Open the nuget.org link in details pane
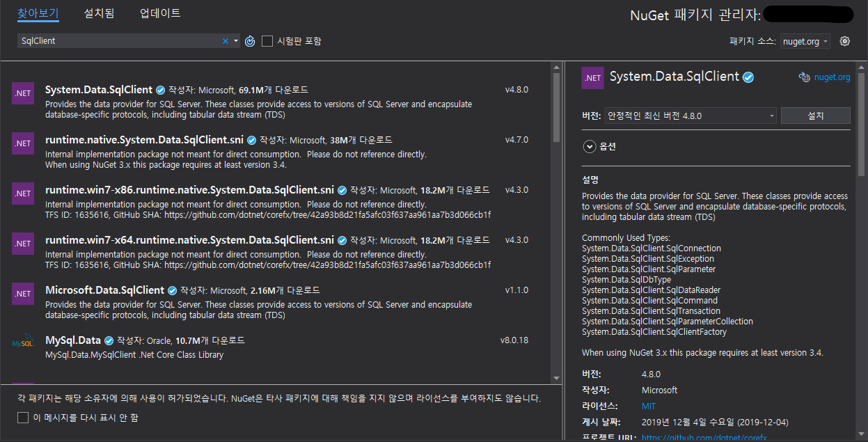The height and width of the screenshot is (442, 868). pos(833,77)
